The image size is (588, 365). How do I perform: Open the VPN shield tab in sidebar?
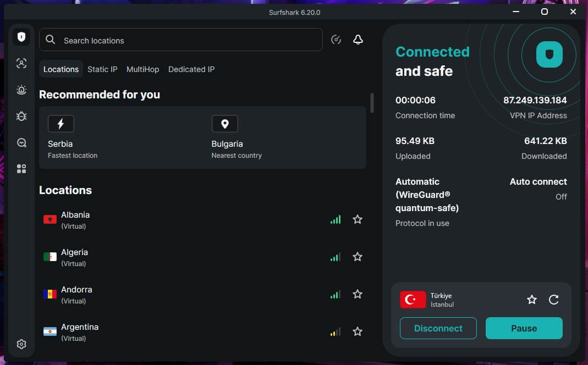[x=21, y=37]
